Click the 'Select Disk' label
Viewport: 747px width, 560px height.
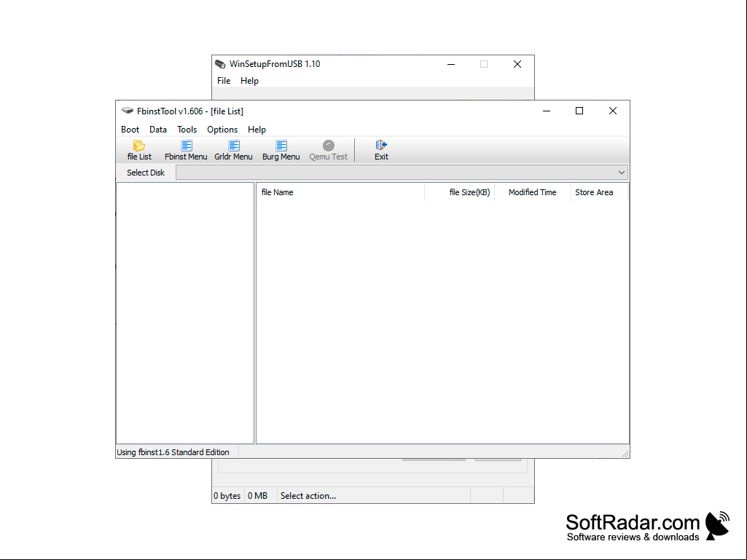click(145, 173)
